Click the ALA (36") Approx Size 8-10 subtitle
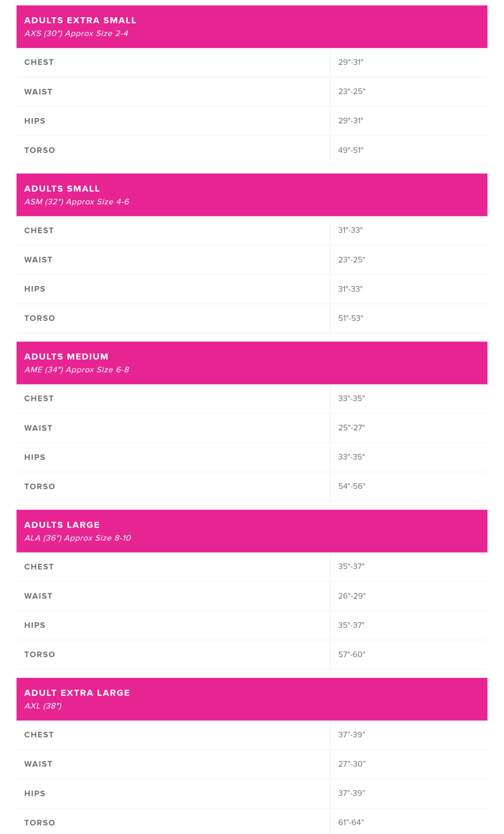 [78, 538]
